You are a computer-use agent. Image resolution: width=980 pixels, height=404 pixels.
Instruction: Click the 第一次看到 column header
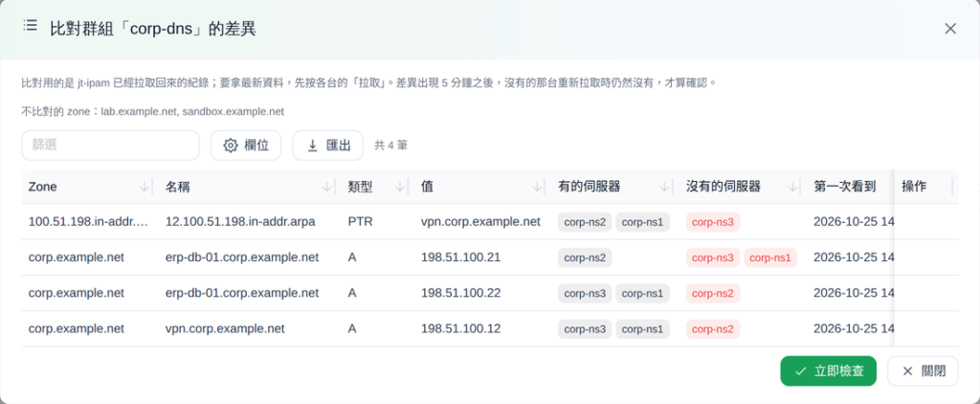pos(844,187)
